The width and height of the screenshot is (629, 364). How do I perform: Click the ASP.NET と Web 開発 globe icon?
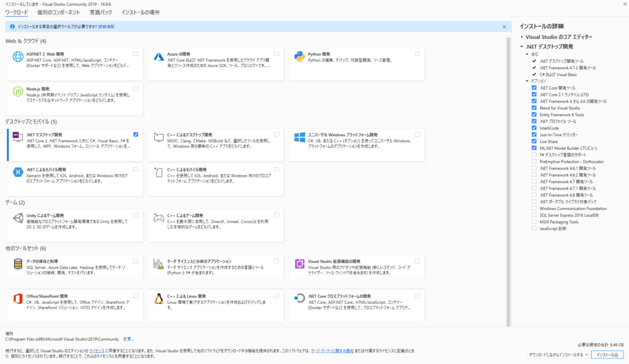(18, 56)
